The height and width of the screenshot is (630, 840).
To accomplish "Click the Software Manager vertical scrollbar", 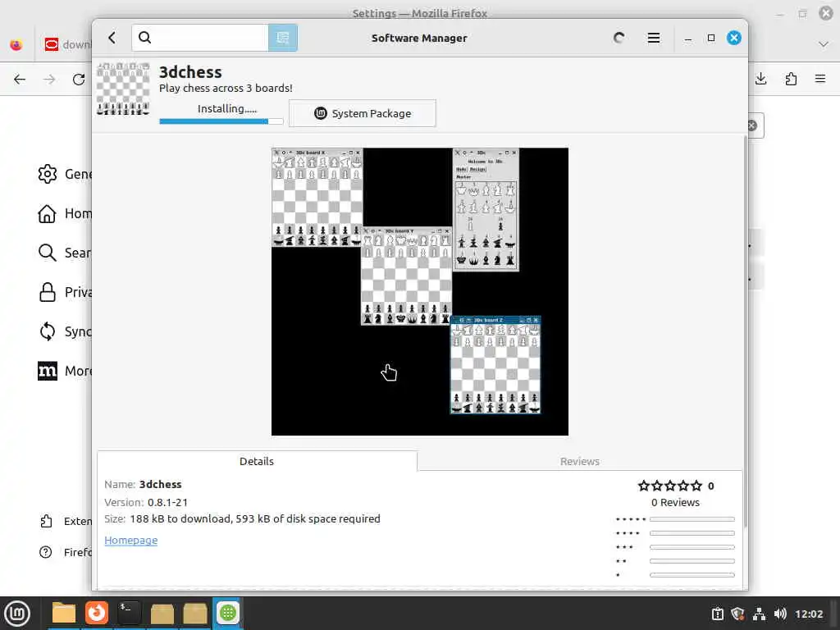I will 745,332.
